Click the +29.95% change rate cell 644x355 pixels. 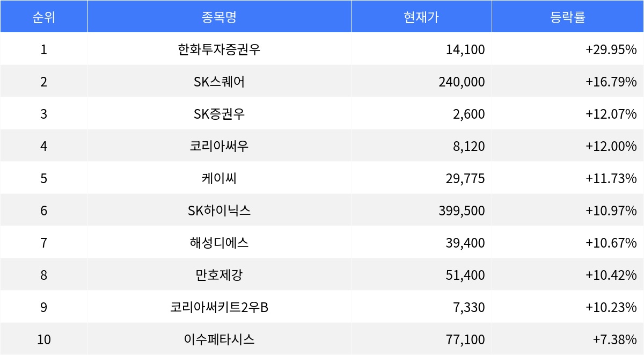611,50
